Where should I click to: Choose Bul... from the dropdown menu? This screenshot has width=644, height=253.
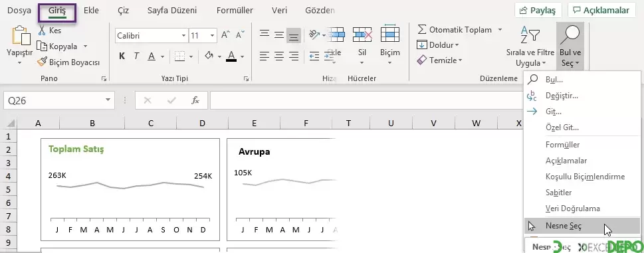coord(582,80)
